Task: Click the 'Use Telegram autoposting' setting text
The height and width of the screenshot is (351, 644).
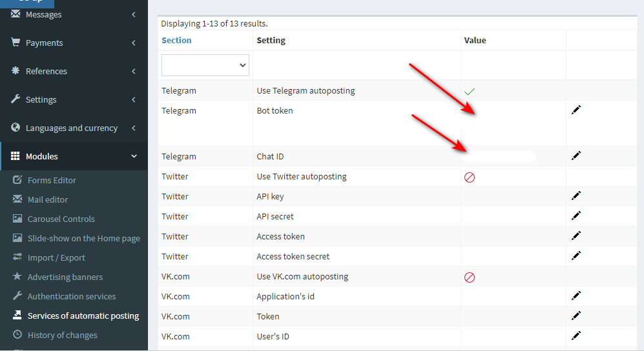Action: pos(306,90)
